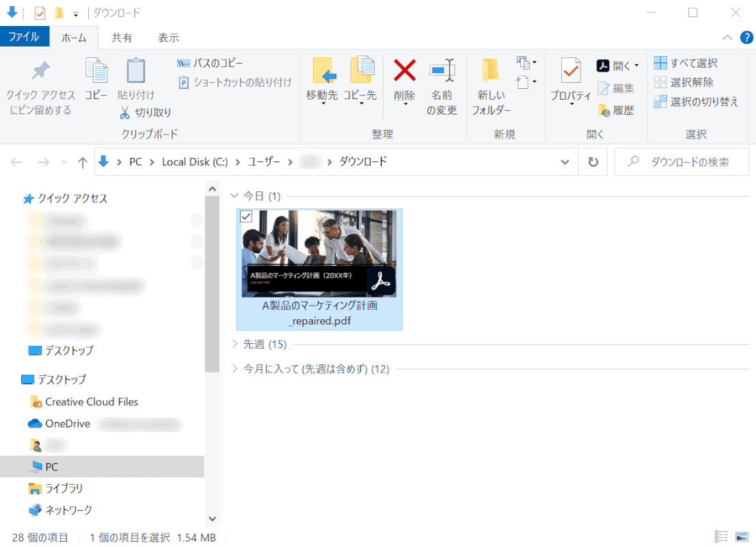Select デスクトップ under Quick Access
The height and width of the screenshot is (547, 756).
[x=61, y=350]
